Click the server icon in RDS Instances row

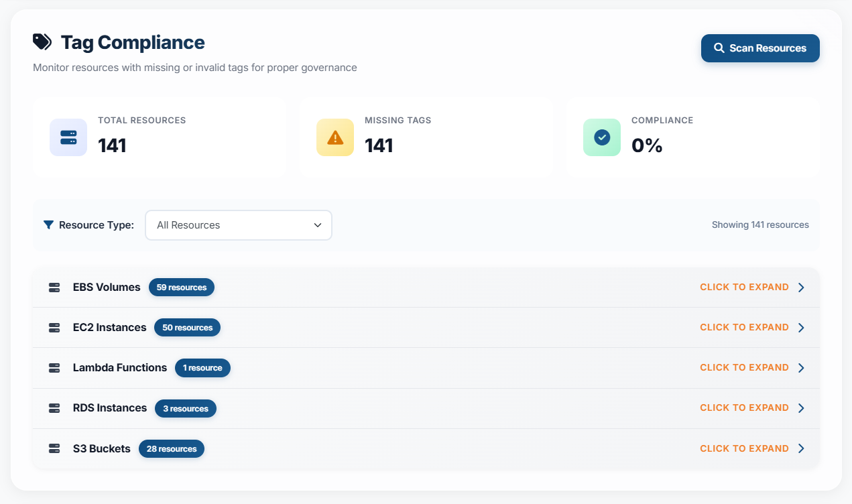(54, 408)
